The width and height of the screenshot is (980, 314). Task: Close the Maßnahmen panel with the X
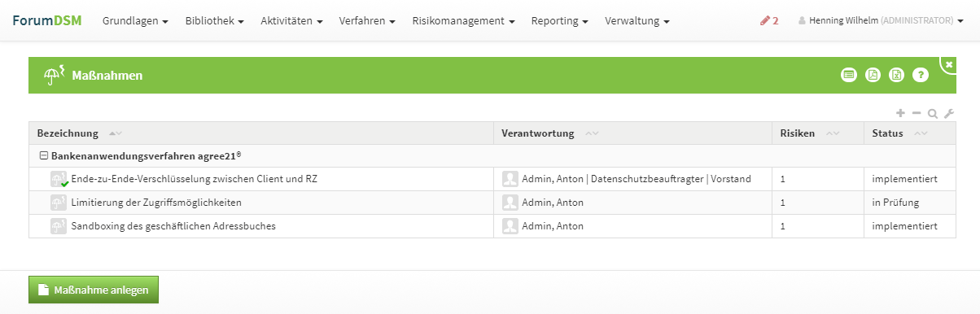coord(949,64)
